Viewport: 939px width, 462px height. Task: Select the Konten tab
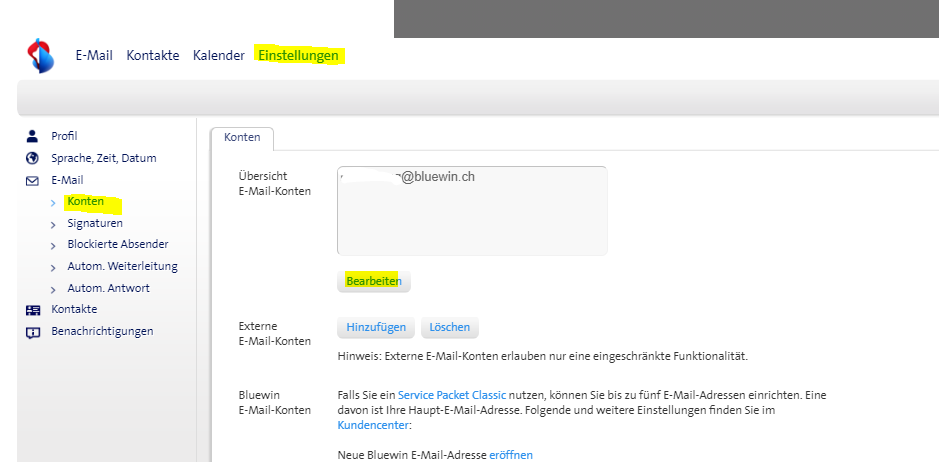242,137
